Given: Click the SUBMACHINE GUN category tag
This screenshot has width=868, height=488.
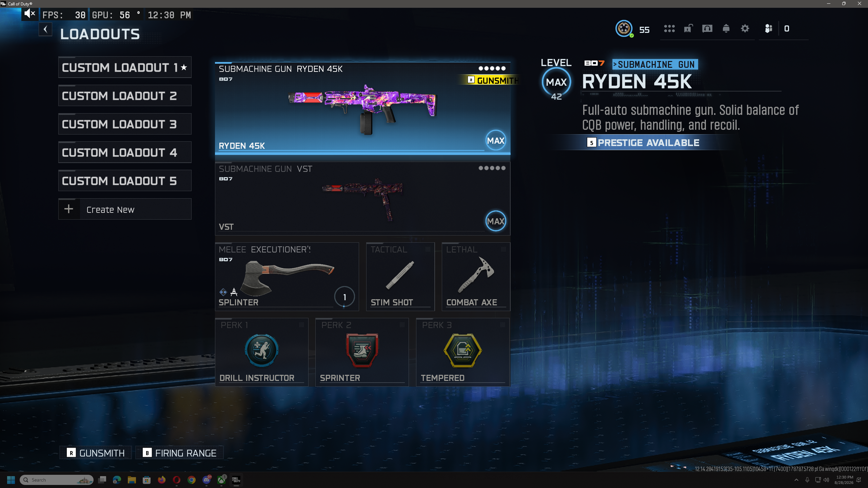Looking at the screenshot, I should click(655, 64).
